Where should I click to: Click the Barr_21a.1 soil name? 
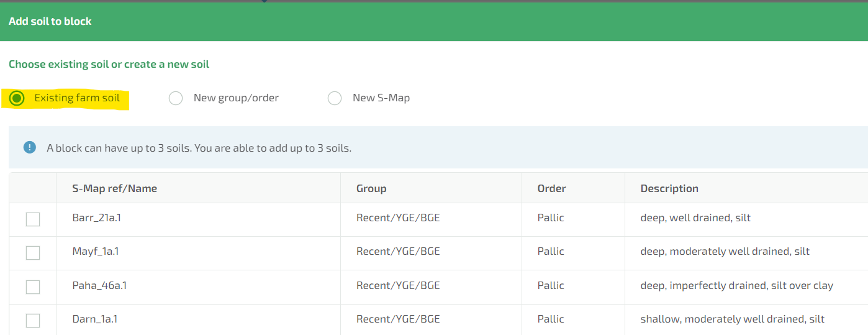[95, 218]
